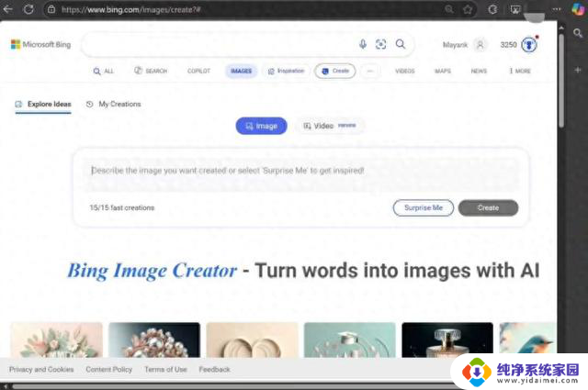Open Content Policy link
This screenshot has height=390, width=588.
(109, 370)
